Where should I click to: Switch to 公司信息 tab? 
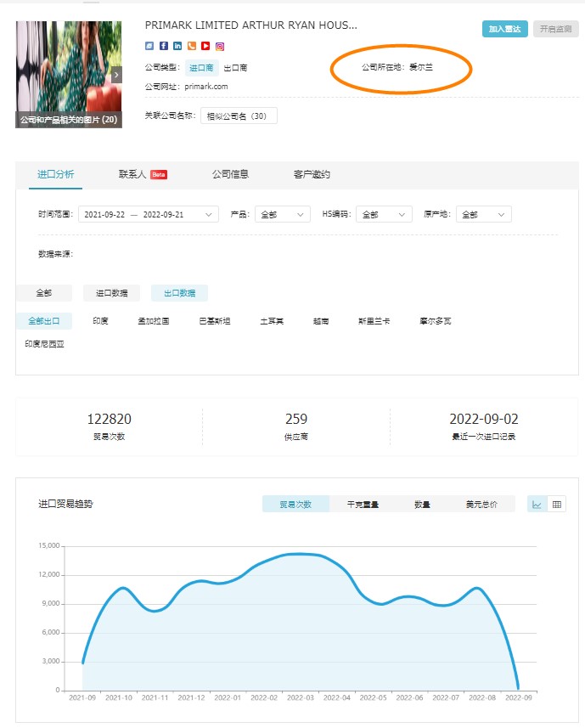click(x=231, y=175)
